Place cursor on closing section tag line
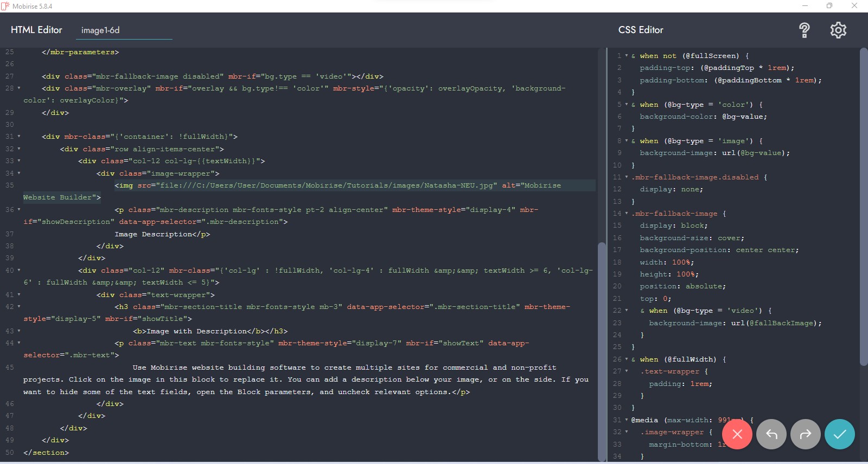Image resolution: width=868 pixels, height=464 pixels. pos(46,453)
